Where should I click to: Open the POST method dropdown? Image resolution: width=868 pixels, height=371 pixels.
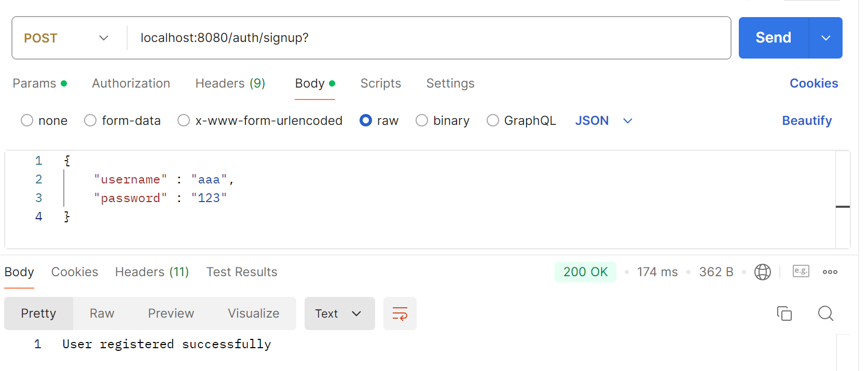[x=66, y=38]
